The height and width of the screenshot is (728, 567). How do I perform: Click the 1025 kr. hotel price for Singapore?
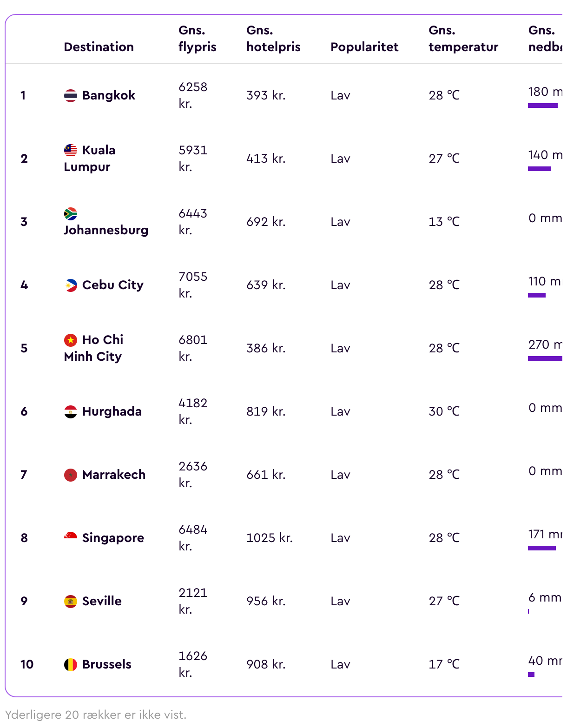270,538
